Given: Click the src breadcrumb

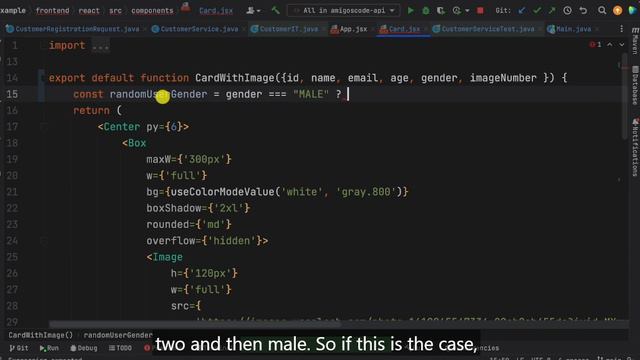Looking at the screenshot, I should click(116, 11).
